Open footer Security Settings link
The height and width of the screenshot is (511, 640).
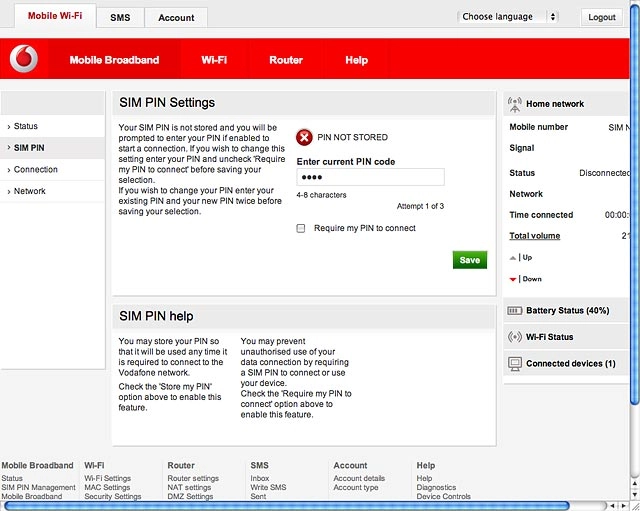pos(113,497)
